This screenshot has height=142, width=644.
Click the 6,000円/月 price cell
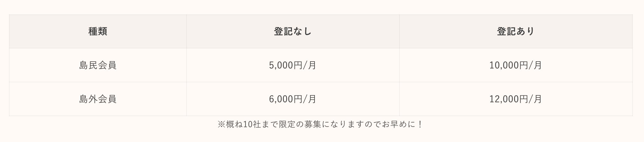[x=293, y=99]
